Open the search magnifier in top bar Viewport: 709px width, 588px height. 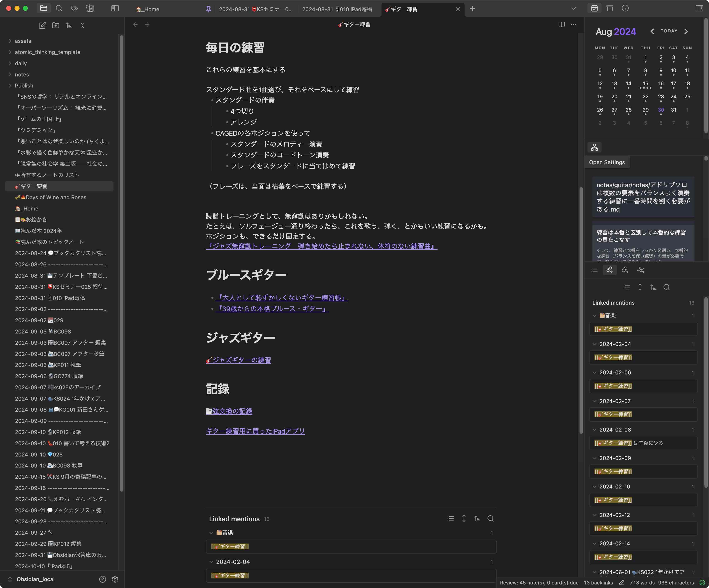coord(59,9)
